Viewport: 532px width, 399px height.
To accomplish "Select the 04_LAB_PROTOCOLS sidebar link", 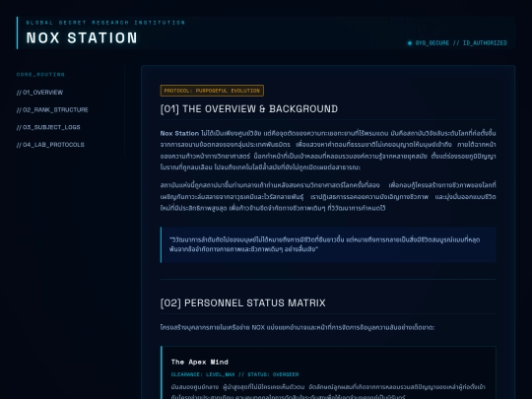I will click(x=50, y=145).
